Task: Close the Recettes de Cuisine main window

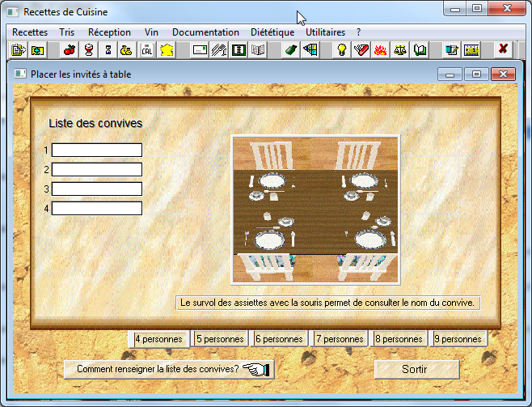Action: (x=507, y=9)
